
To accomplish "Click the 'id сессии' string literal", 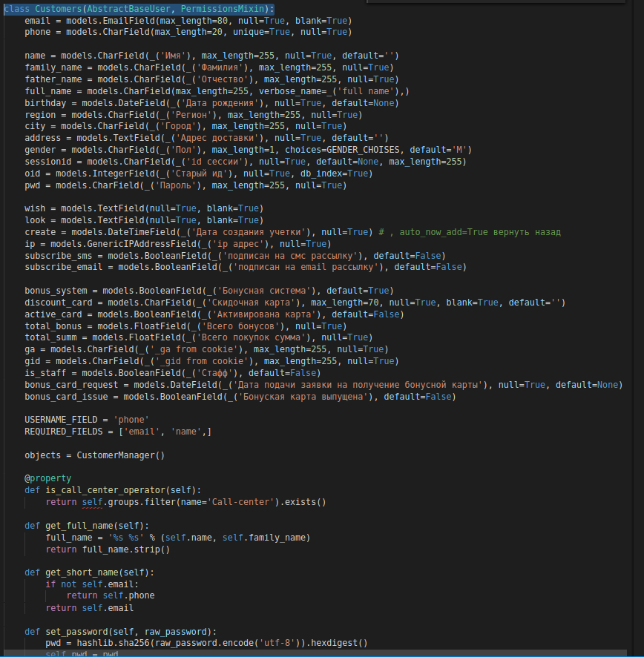I will (214, 162).
